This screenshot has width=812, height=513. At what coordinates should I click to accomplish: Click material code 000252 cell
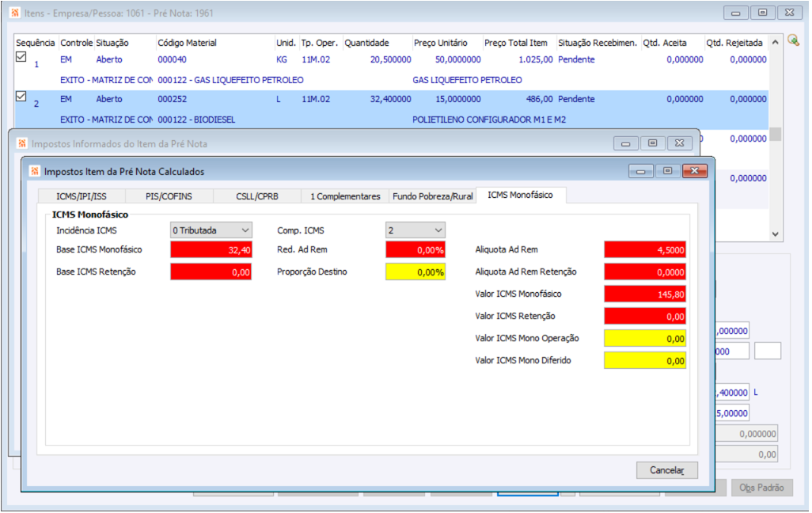172,99
